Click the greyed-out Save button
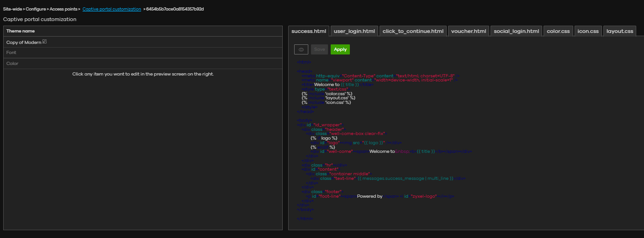644x238 pixels. 320,49
